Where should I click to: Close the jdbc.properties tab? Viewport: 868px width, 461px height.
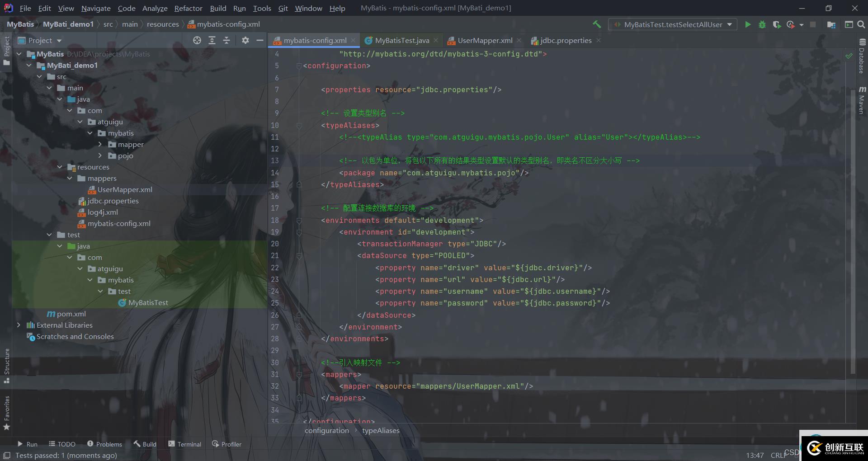tap(599, 40)
